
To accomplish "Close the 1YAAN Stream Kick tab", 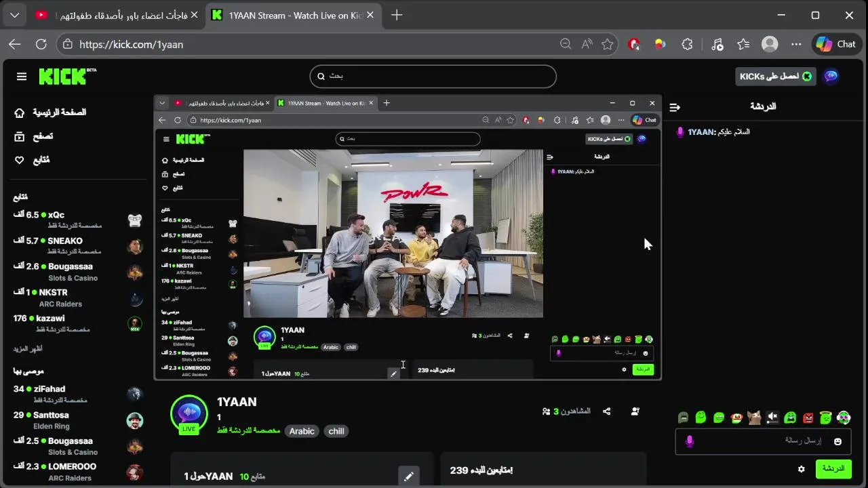I will (370, 15).
